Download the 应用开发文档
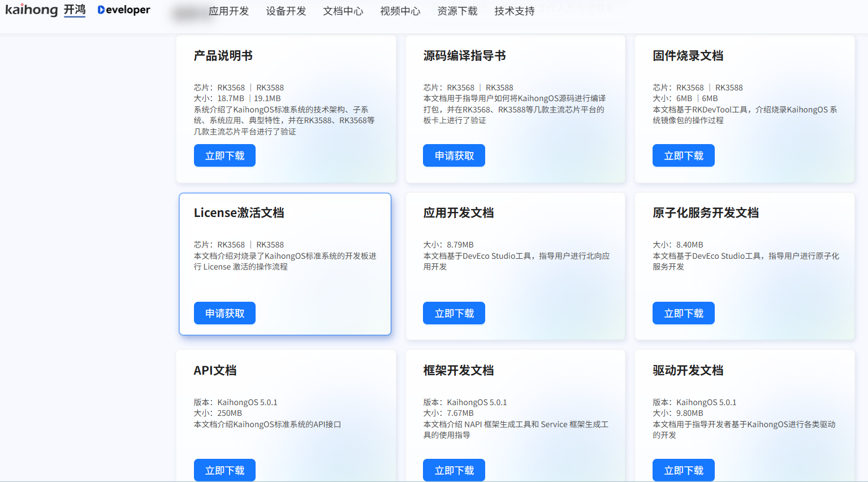868x482 pixels. (x=454, y=313)
